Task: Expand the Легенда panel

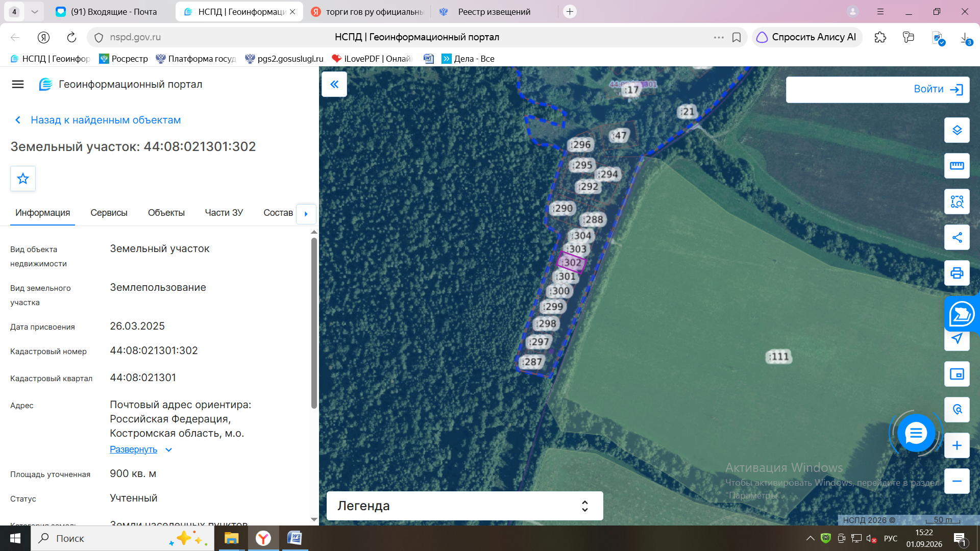Action: tap(464, 506)
